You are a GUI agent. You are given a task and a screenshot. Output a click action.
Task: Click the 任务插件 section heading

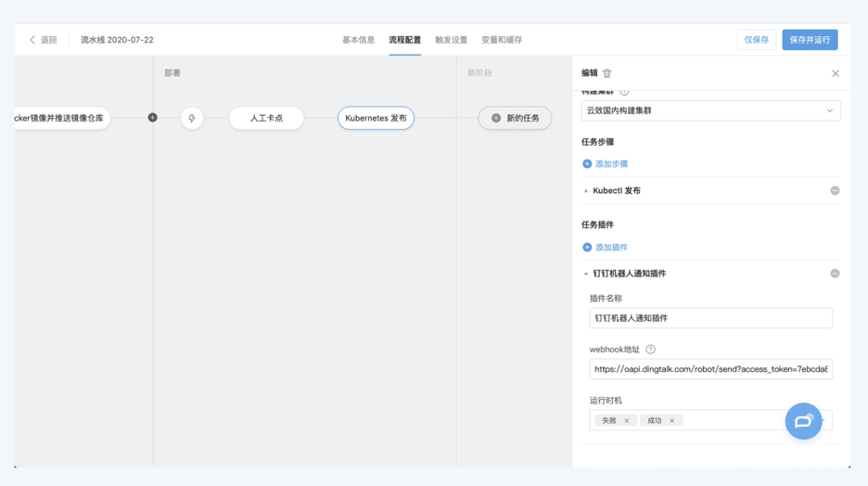click(597, 224)
